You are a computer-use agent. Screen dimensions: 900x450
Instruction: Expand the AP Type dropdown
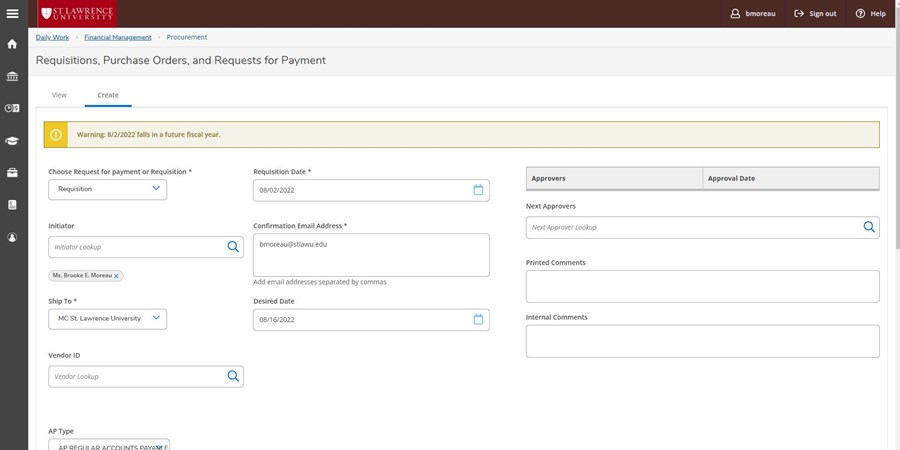[109, 445]
